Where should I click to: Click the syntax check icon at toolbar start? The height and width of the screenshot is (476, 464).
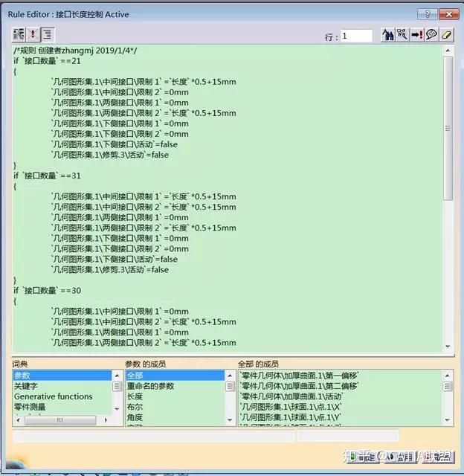[18, 34]
